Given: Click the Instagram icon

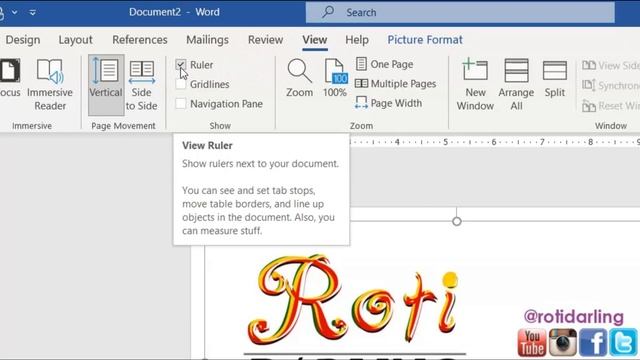Looking at the screenshot, I should click(x=562, y=342).
